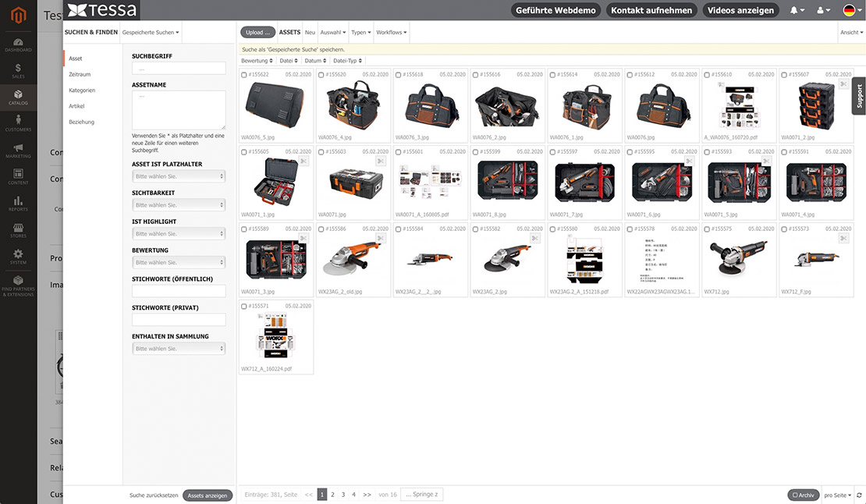
Task: Click the System gear icon
Action: (x=18, y=255)
